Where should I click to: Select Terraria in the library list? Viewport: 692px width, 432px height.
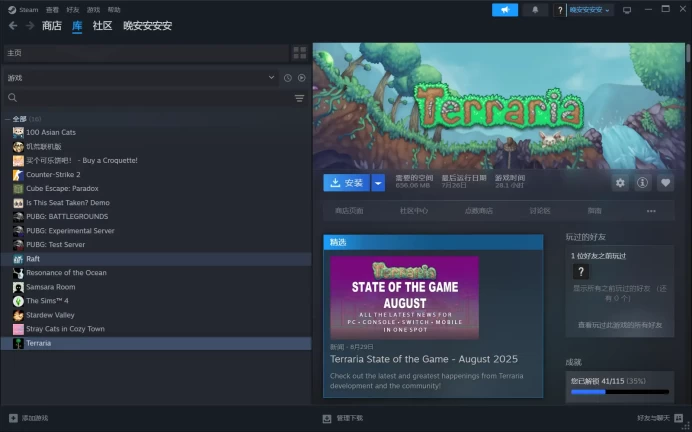click(157, 343)
